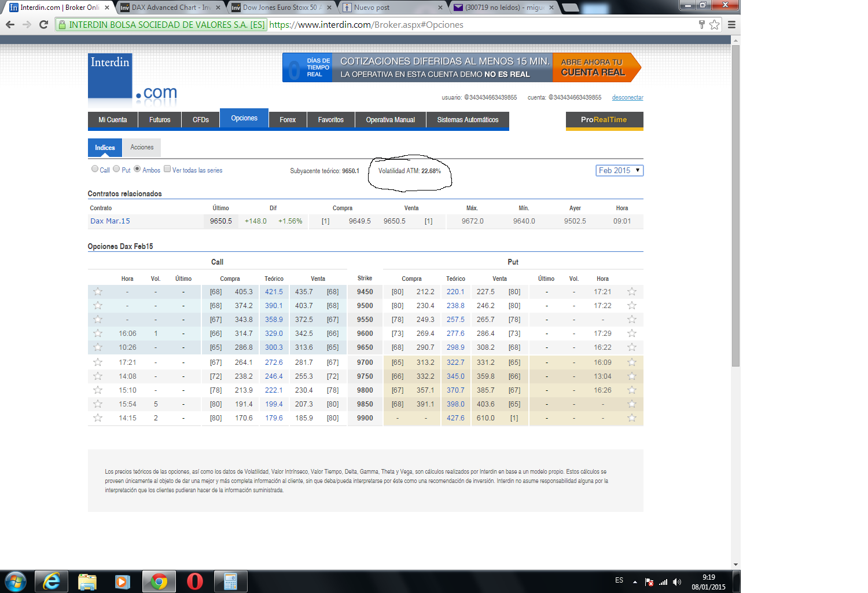Image resolution: width=868 pixels, height=593 pixels.
Task: Click the volume speaker tray icon
Action: point(677,582)
